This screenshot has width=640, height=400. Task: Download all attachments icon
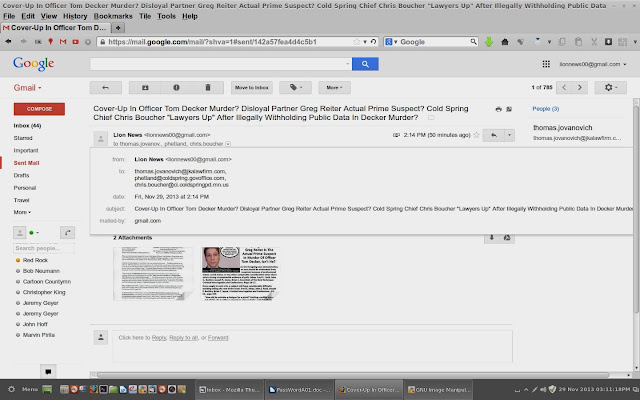[x=492, y=238]
